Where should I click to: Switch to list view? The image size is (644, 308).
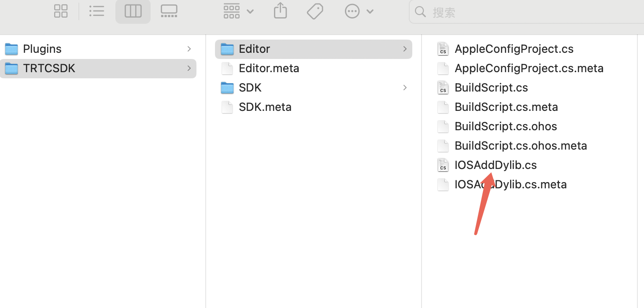[x=96, y=11]
